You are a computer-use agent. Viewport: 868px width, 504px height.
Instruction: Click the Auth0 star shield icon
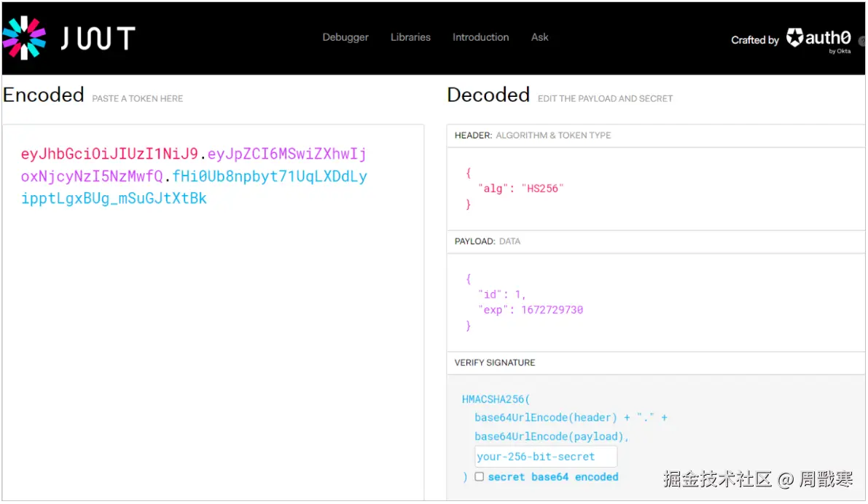794,38
